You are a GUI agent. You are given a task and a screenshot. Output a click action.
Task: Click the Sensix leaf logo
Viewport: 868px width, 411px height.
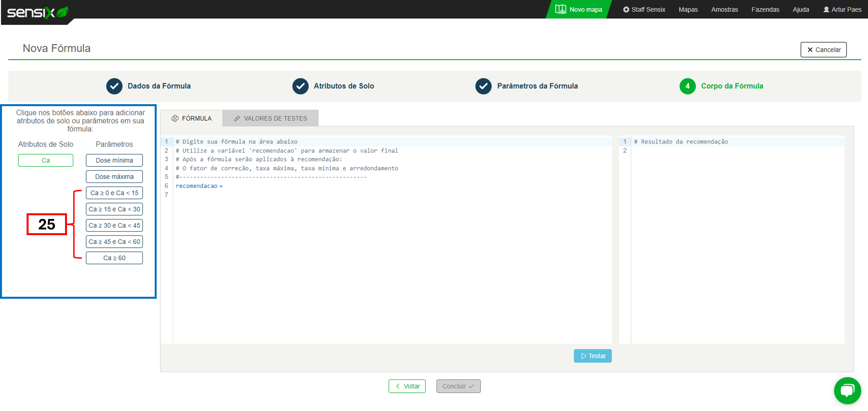pyautogui.click(x=63, y=12)
